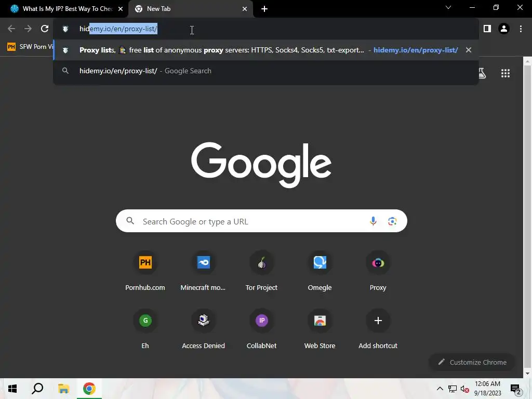
Task: Open the Eh shortcut tile
Action: pyautogui.click(x=145, y=329)
